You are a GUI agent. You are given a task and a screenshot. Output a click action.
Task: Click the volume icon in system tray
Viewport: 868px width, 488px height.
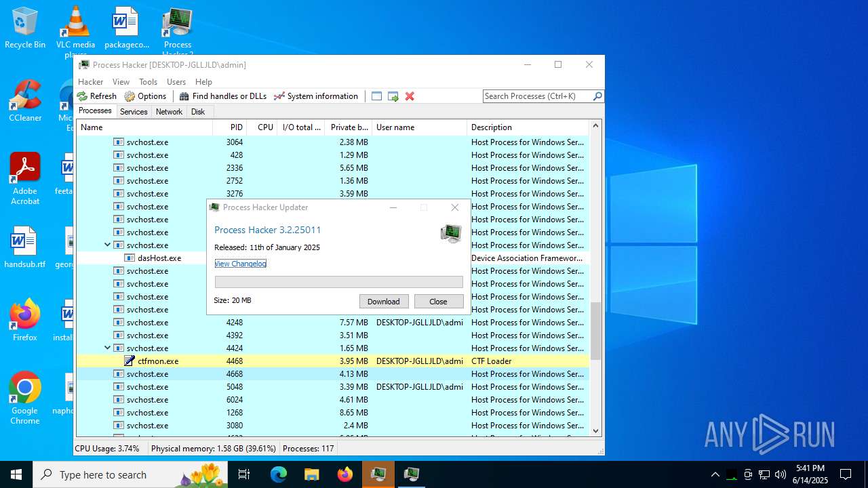click(781, 474)
